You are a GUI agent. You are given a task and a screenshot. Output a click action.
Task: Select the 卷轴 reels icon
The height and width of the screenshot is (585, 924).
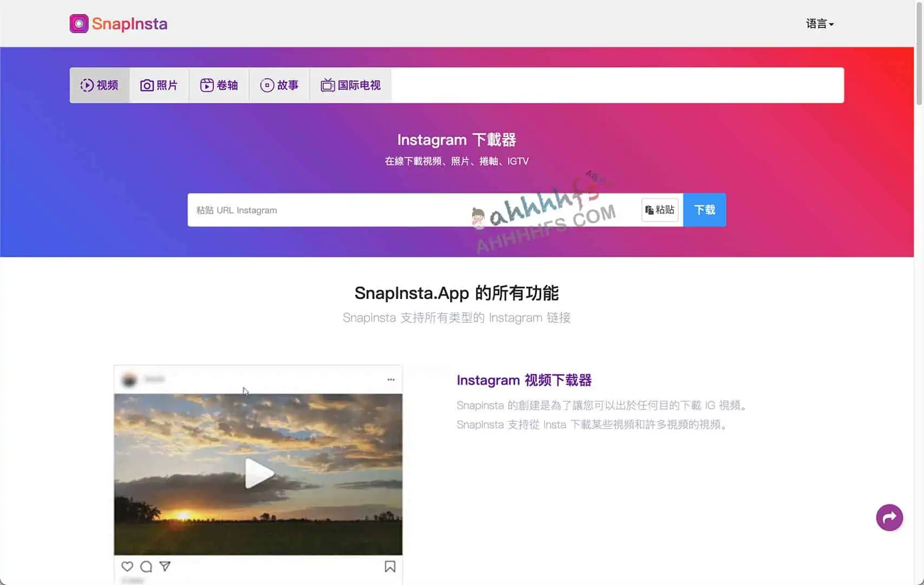click(206, 84)
